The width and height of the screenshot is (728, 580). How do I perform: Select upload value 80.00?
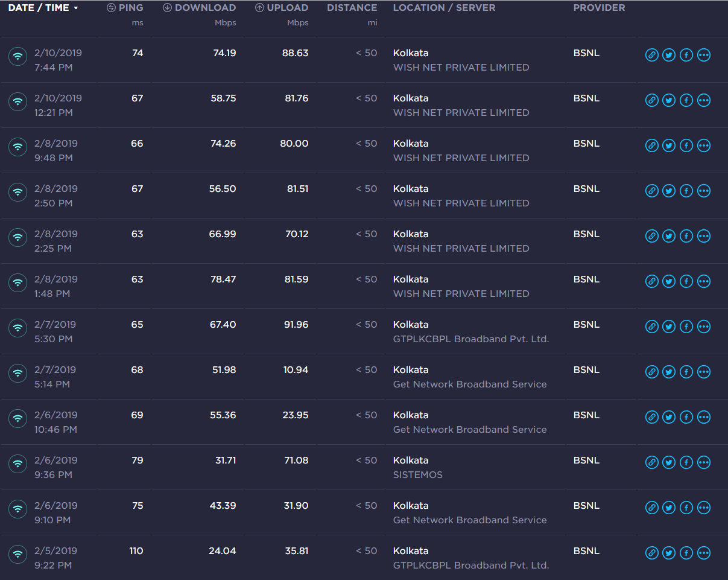[x=294, y=144]
